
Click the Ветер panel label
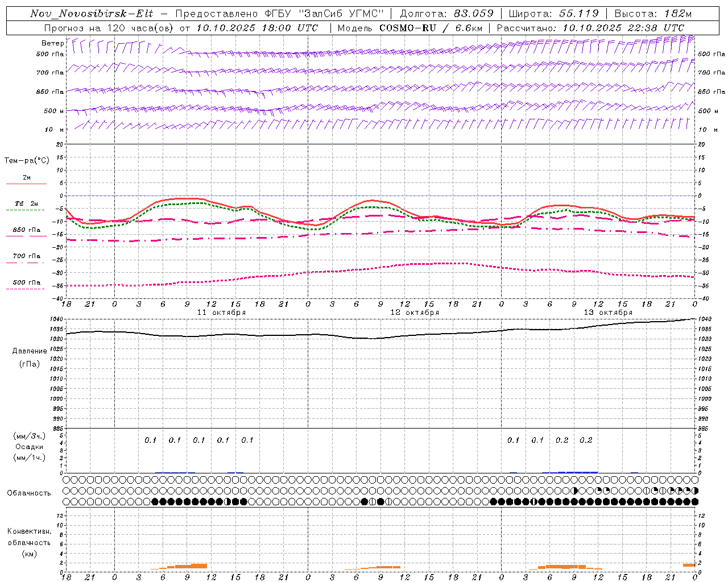[x=52, y=43]
